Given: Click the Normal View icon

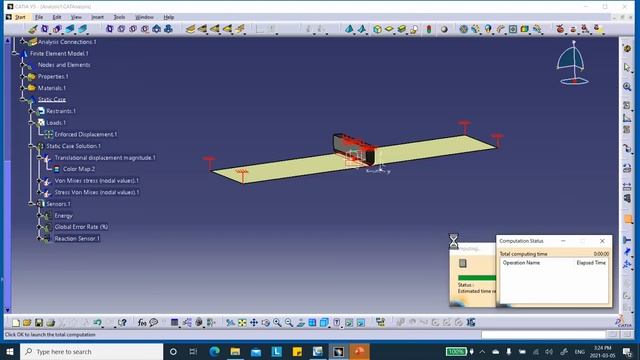Looking at the screenshot, I should pyautogui.click(x=301, y=323).
